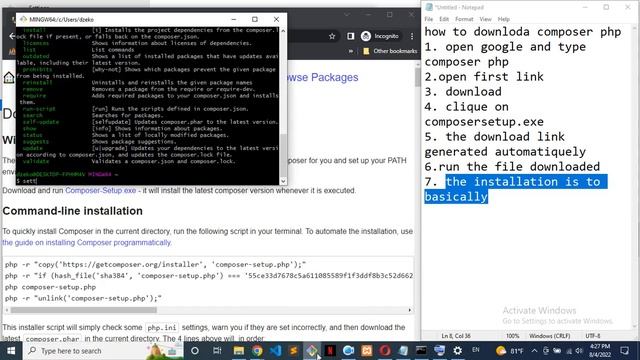
Task: Open Cortana circle icon in taskbar
Action: tap(195, 351)
